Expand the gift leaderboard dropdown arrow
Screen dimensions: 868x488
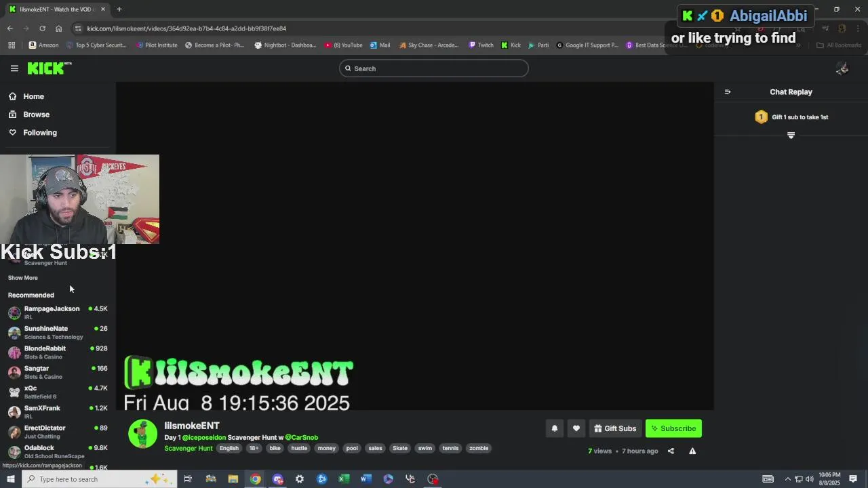tap(791, 136)
